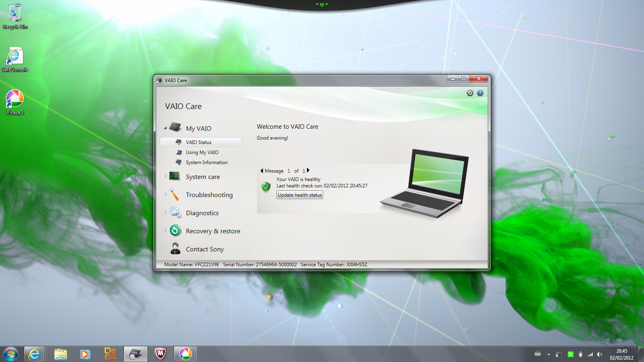Viewport: 644px width, 362px height.
Task: Select VAIO Status in sidebar
Action: click(201, 142)
